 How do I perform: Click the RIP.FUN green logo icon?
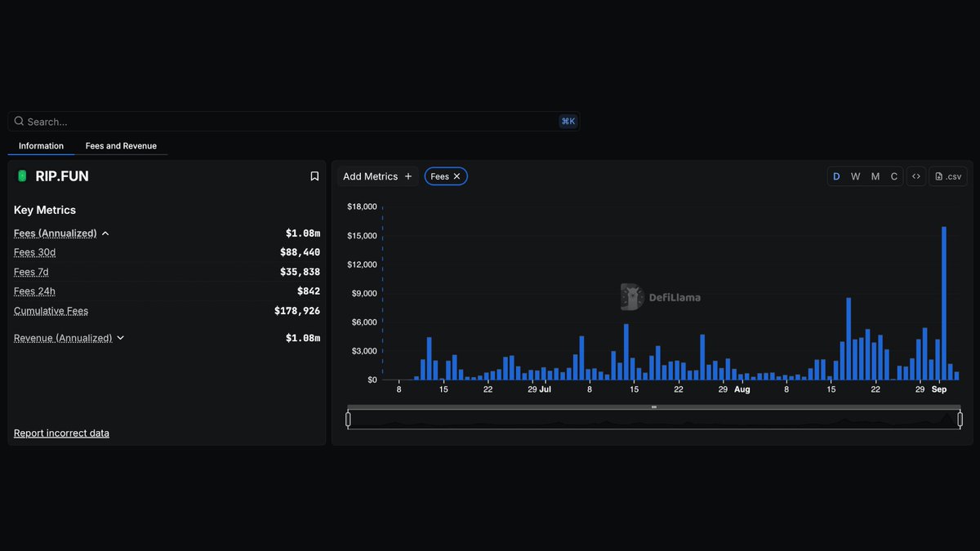click(22, 176)
